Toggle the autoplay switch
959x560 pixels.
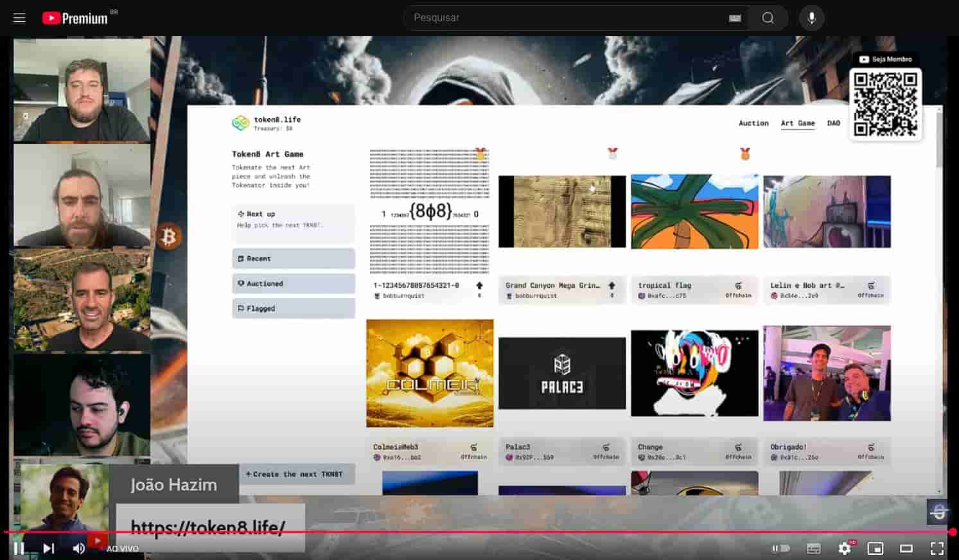coord(780,548)
